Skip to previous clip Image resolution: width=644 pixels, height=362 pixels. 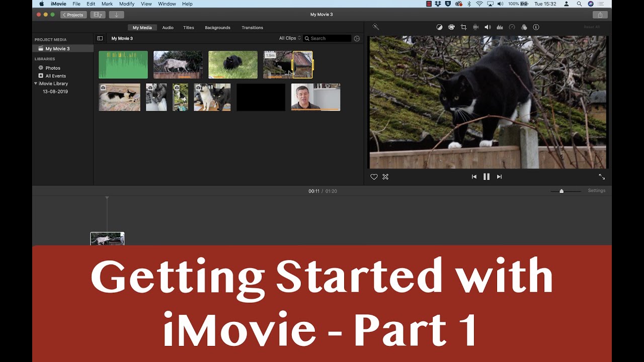[x=474, y=177]
